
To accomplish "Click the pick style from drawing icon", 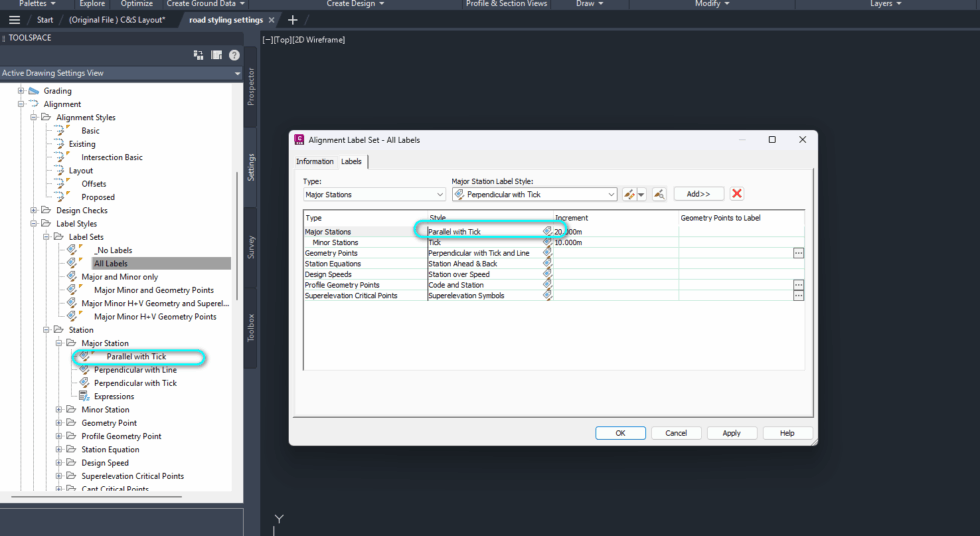I will (659, 194).
